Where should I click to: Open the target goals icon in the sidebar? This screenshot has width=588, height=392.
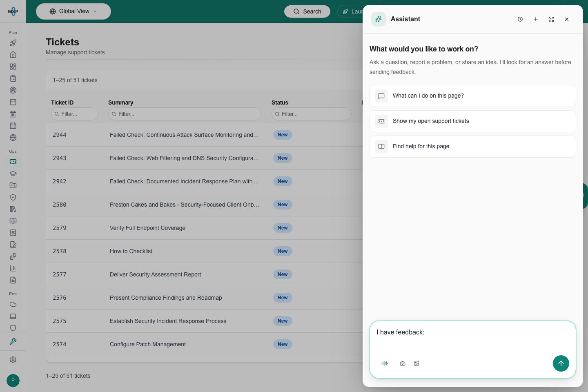13,90
